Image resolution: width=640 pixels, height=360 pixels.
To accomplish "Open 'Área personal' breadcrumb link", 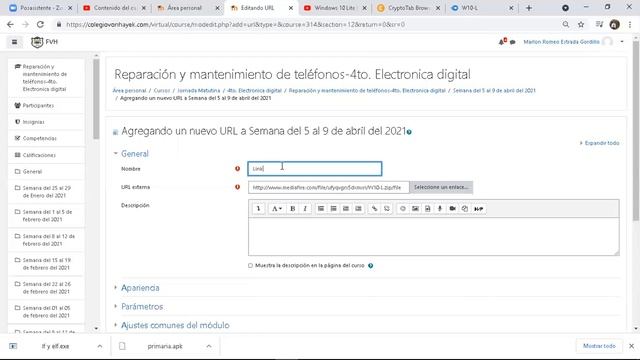I will point(129,91).
